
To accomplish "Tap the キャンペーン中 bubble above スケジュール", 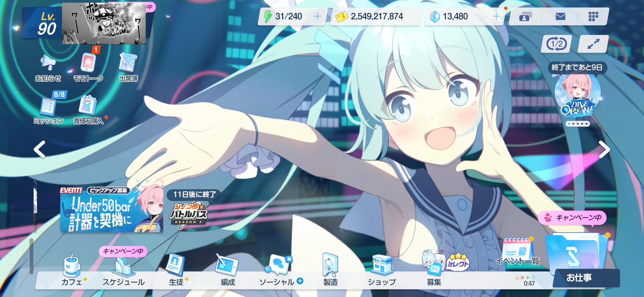I will (123, 251).
